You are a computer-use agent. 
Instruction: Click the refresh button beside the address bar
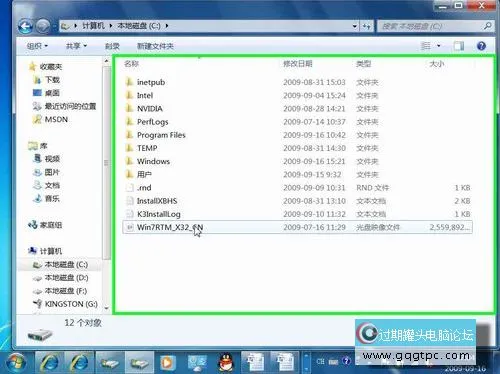[366, 26]
